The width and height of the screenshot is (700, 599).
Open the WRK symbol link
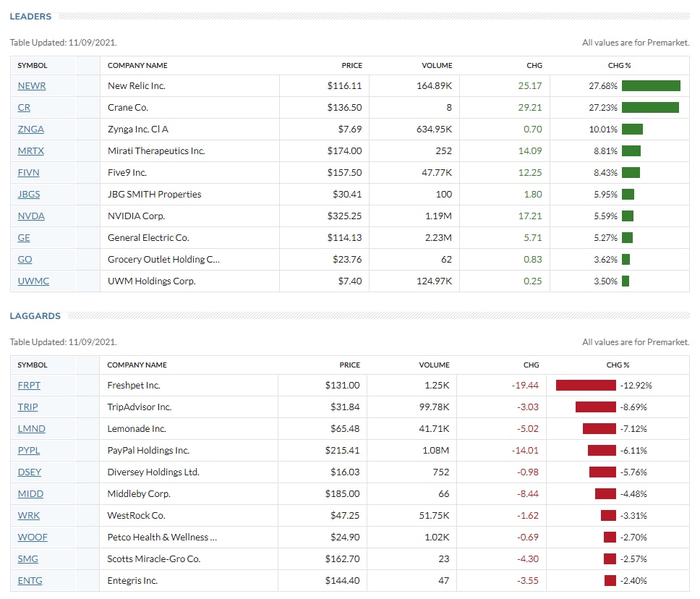click(x=29, y=516)
